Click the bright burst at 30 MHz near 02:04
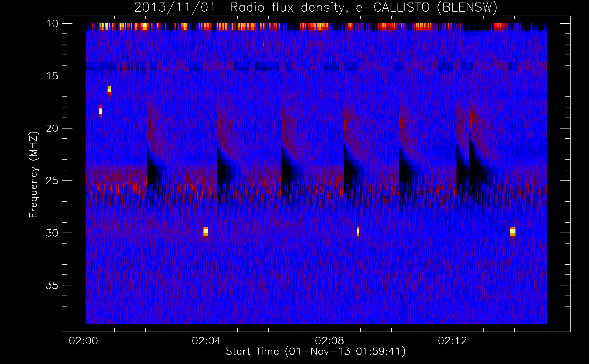 point(206,232)
